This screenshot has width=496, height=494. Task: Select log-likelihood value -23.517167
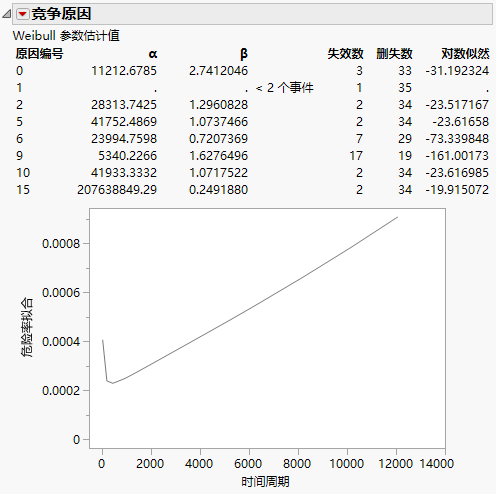click(x=457, y=105)
